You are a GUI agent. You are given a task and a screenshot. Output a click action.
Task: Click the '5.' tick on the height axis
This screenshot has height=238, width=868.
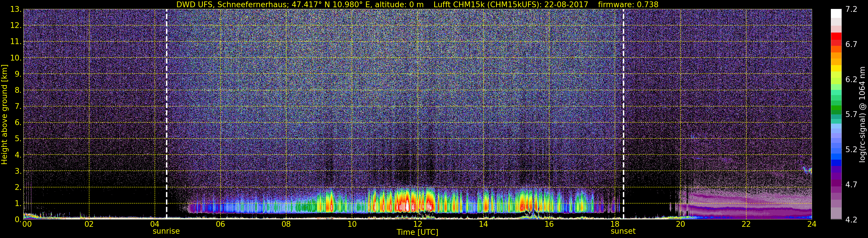click(18, 139)
